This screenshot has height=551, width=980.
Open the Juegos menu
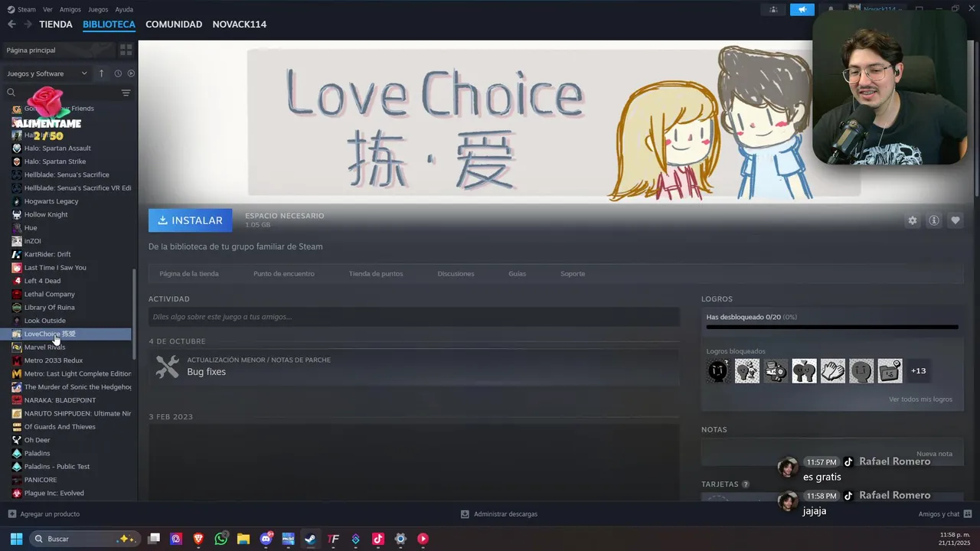click(98, 9)
